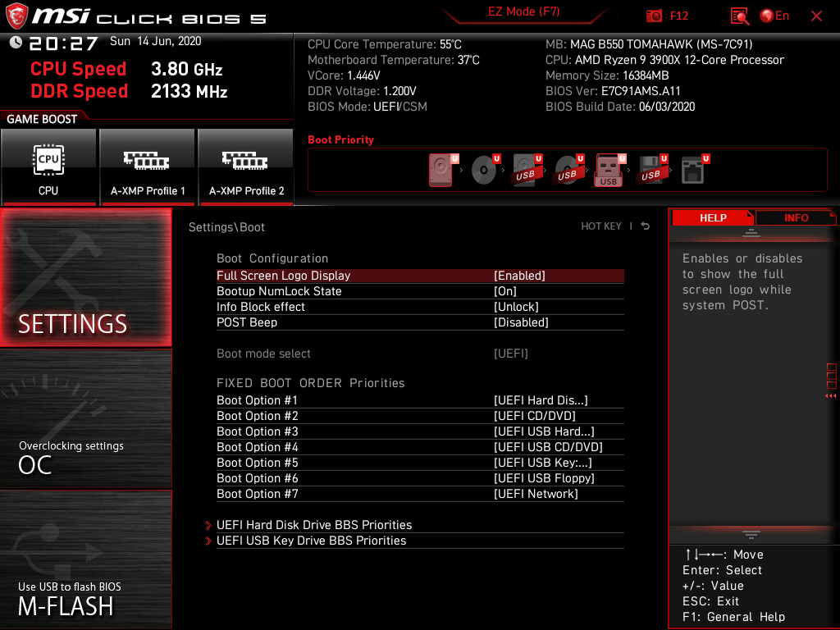This screenshot has height=630, width=840.
Task: Enable A-XMP Profile 2
Action: point(246,167)
